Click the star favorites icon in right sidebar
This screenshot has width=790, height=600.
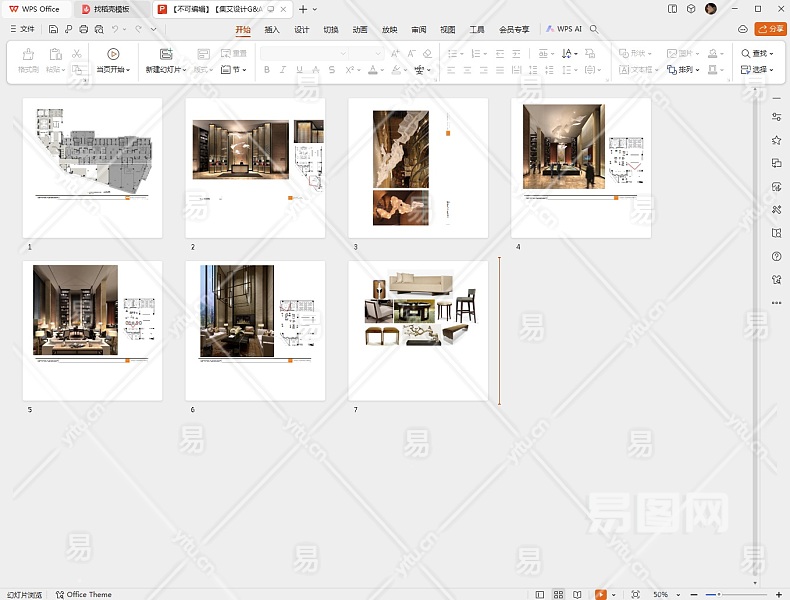click(x=776, y=139)
